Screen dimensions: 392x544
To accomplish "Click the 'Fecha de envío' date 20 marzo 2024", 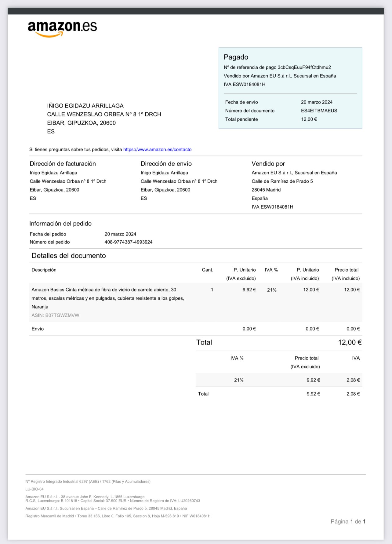I will [317, 102].
